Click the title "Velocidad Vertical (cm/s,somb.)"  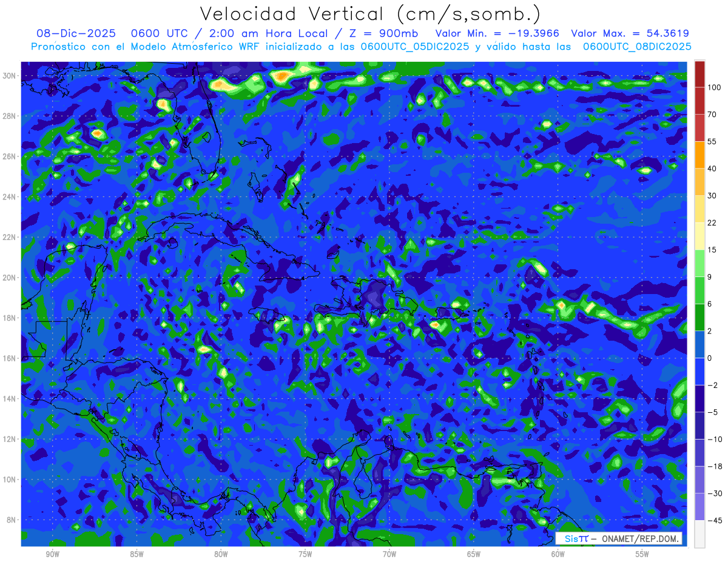tap(370, 14)
